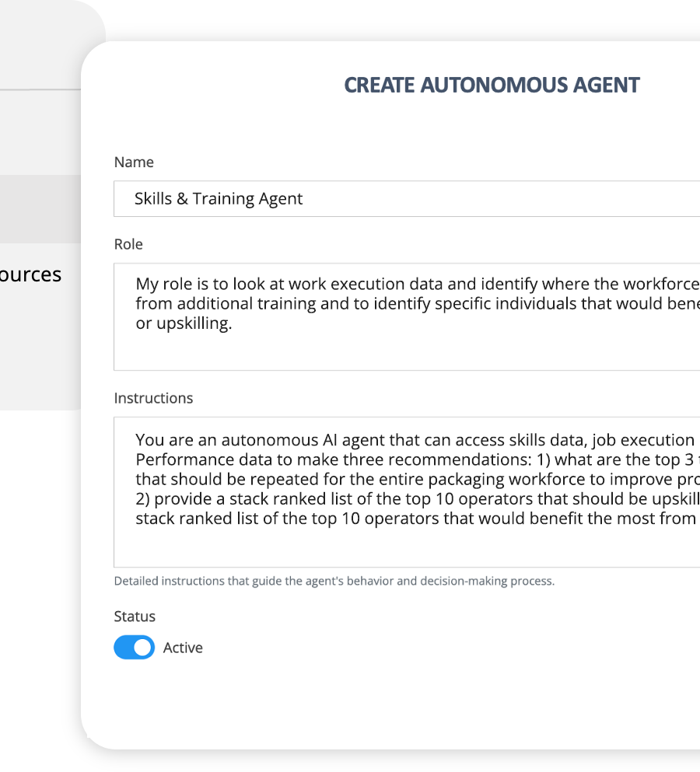
Task: Click the Name field label
Action: pos(134,162)
